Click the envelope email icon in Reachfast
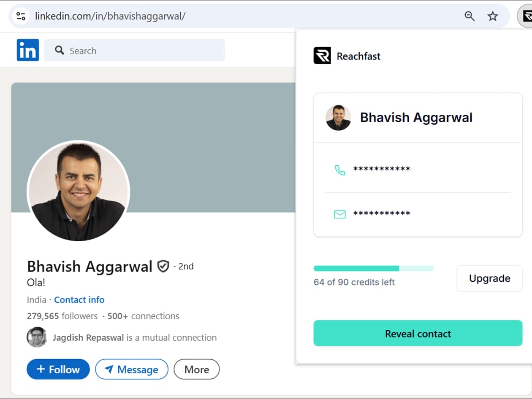The image size is (532, 399). pos(340,214)
